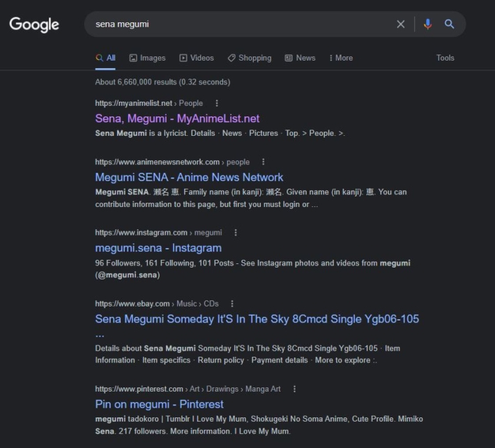Clear the search box with the X icon
The image size is (495, 448).
(x=401, y=24)
